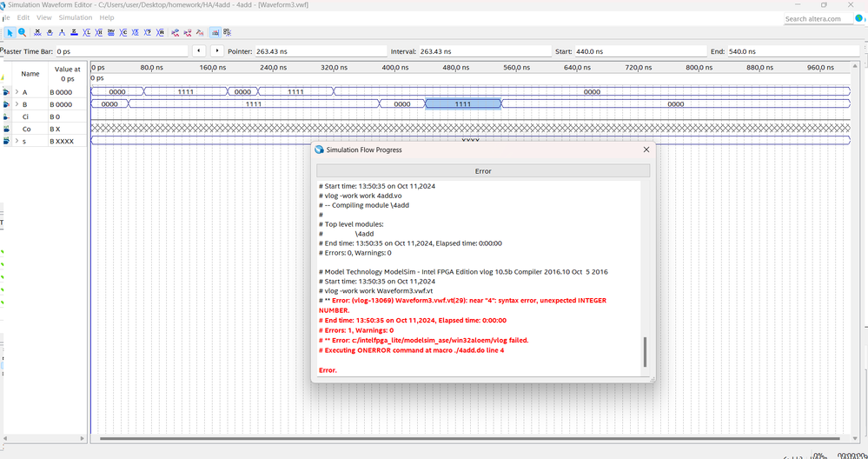Click the Error progress bar
The width and height of the screenshot is (868, 459).
(x=483, y=171)
